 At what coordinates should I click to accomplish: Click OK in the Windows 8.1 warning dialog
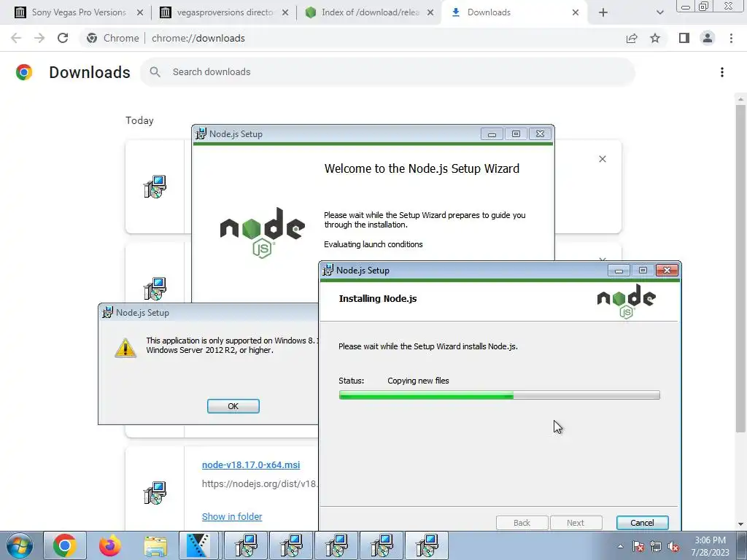coord(233,406)
